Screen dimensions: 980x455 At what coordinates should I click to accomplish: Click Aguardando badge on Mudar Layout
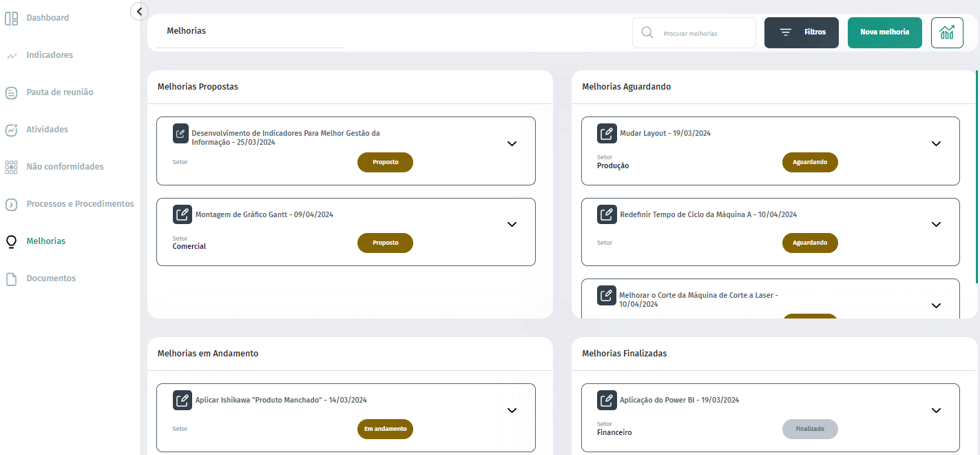810,162
